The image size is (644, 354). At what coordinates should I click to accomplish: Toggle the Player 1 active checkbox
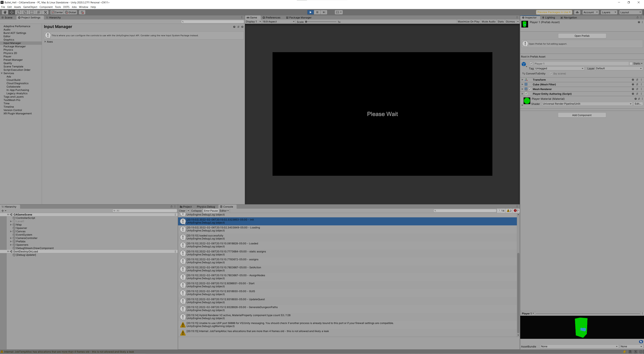(531, 64)
